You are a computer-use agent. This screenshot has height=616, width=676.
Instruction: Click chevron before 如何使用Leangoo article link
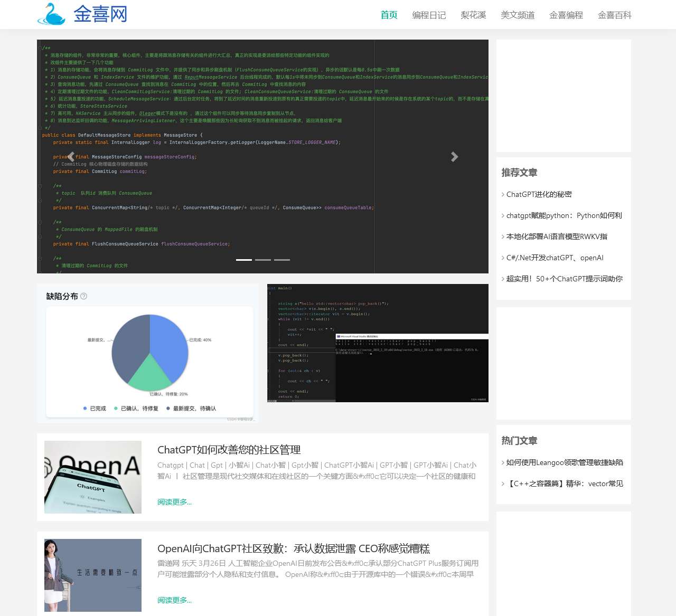click(x=503, y=462)
